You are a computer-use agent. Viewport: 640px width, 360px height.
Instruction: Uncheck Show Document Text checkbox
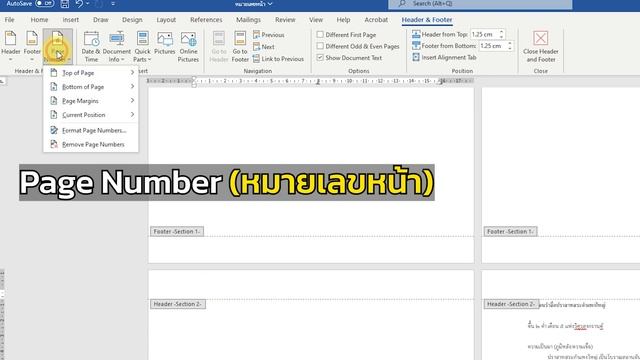(x=320, y=58)
